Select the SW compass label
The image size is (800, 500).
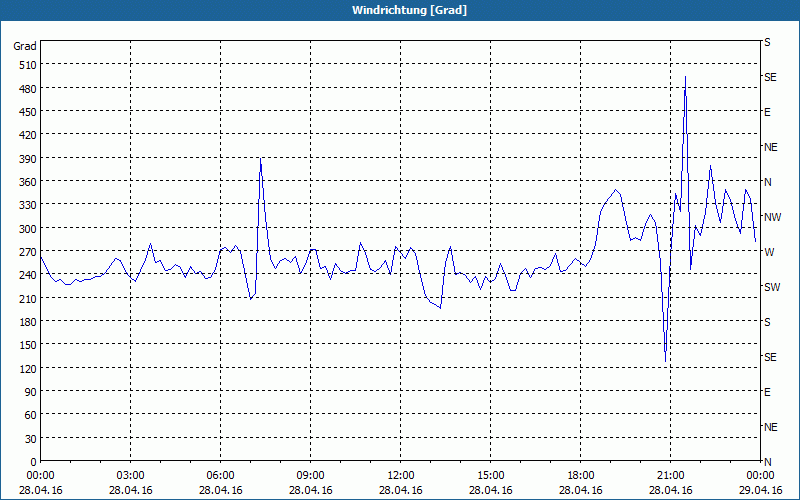772,287
